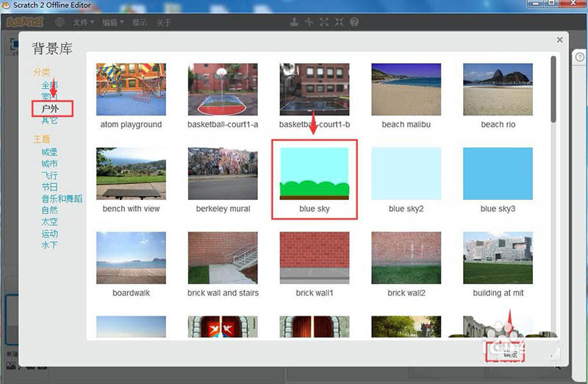Select the 户外 outdoor category
Image resolution: width=588 pixels, height=384 pixels.
pos(50,108)
